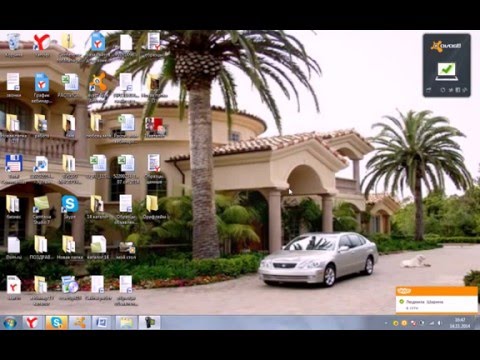This screenshot has height=360, width=480.
Task: Switch to Skype via the taskbar button
Action: coord(56,323)
